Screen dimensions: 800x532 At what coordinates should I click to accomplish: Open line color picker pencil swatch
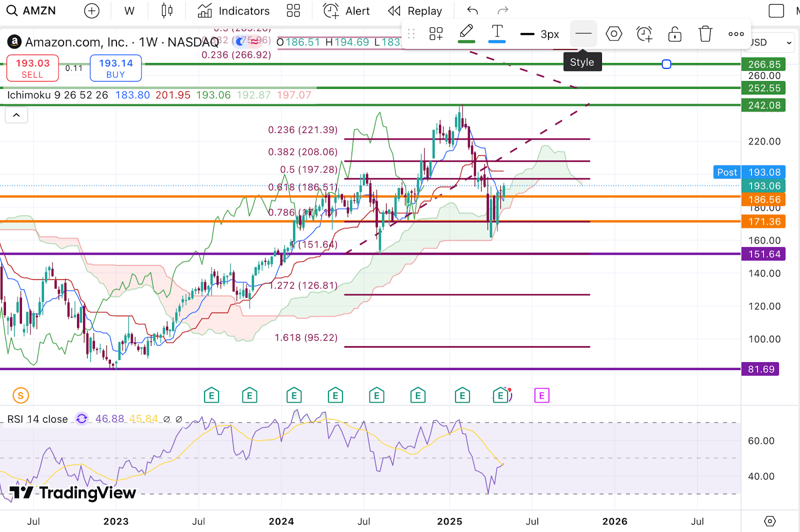click(x=466, y=34)
